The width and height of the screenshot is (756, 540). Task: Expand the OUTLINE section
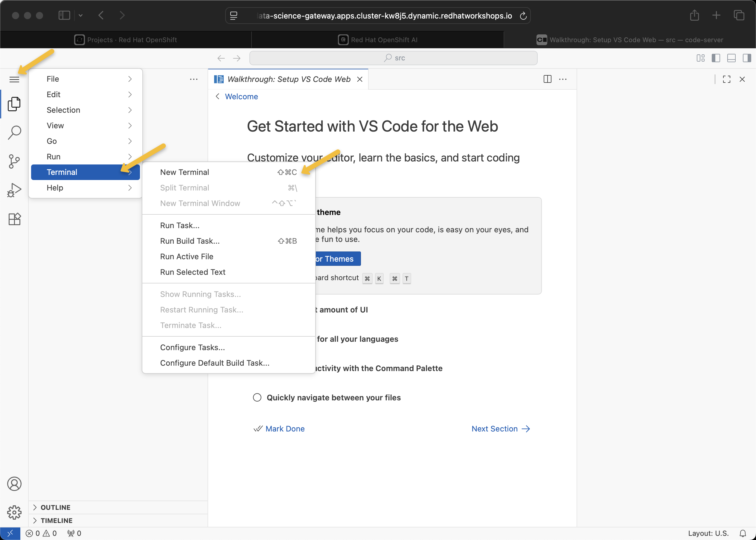point(55,507)
